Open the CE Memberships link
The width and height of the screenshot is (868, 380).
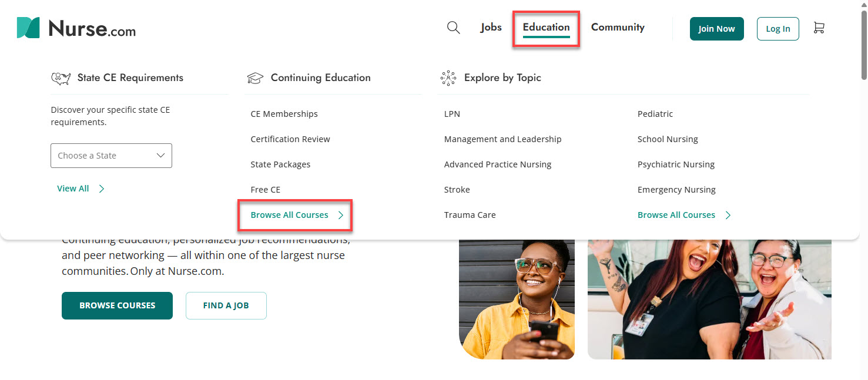284,113
